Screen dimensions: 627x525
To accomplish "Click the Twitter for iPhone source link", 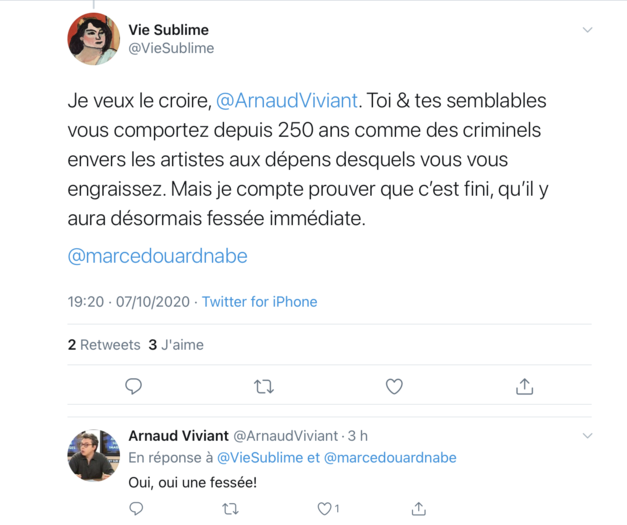I will coord(260,301).
